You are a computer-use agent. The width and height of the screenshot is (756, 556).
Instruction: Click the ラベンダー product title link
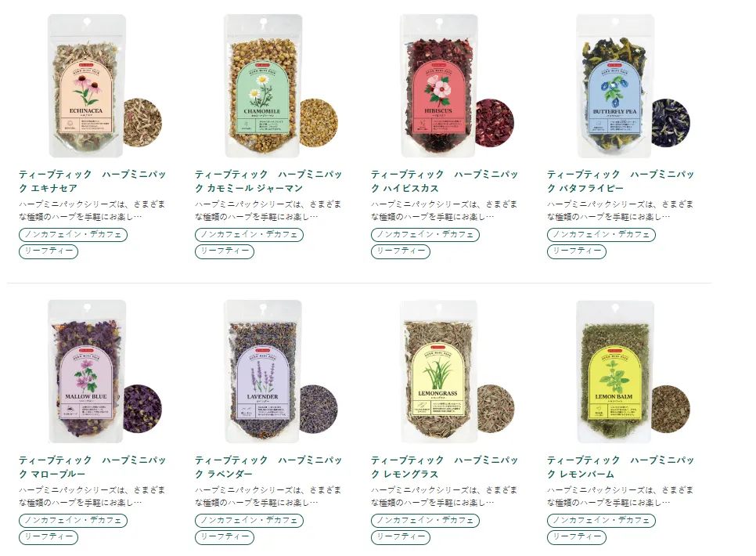[268, 467]
